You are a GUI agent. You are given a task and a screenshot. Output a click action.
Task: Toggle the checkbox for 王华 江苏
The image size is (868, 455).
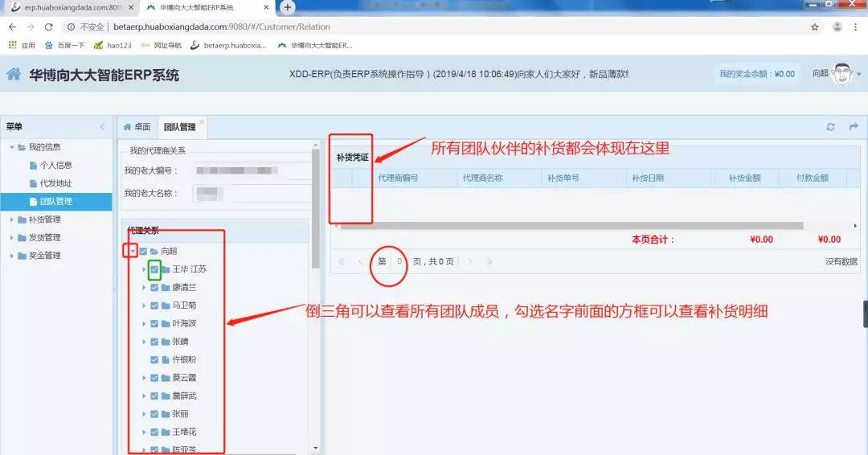[154, 269]
